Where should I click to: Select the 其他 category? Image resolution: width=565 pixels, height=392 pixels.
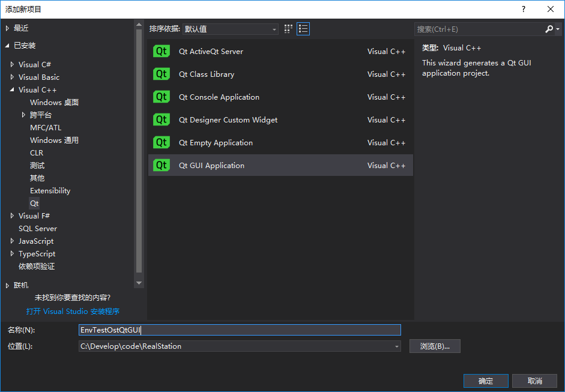pyautogui.click(x=37, y=178)
